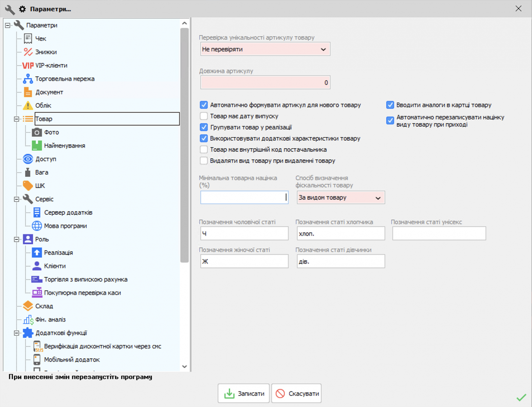
Task: Click the camera icon beside Фото
Action: tap(37, 132)
